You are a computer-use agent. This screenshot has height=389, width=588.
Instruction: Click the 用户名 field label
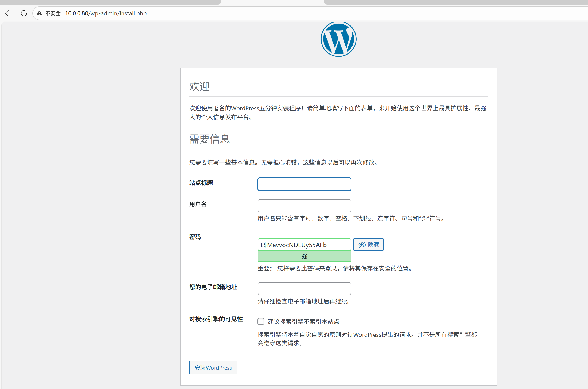coord(198,204)
